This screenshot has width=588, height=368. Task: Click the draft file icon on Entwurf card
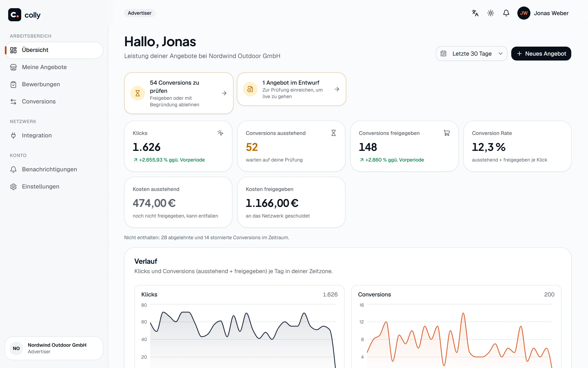(x=250, y=89)
